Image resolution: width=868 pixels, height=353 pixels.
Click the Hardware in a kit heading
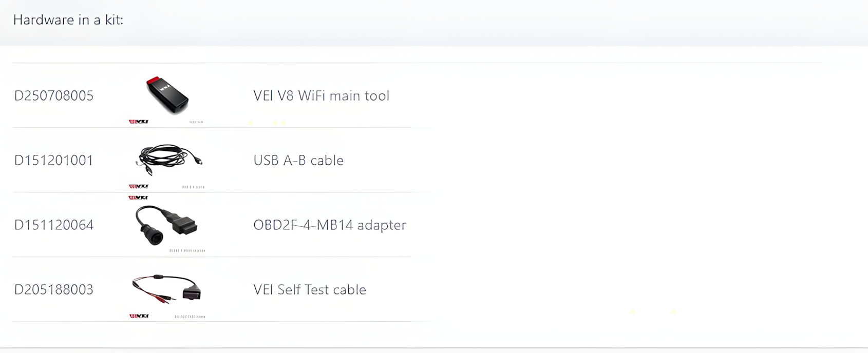coord(68,19)
